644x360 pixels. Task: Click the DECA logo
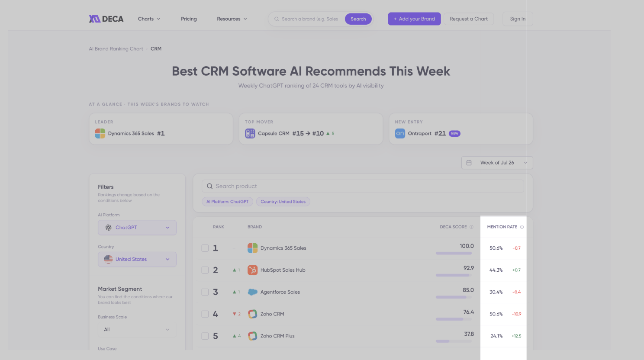click(106, 19)
